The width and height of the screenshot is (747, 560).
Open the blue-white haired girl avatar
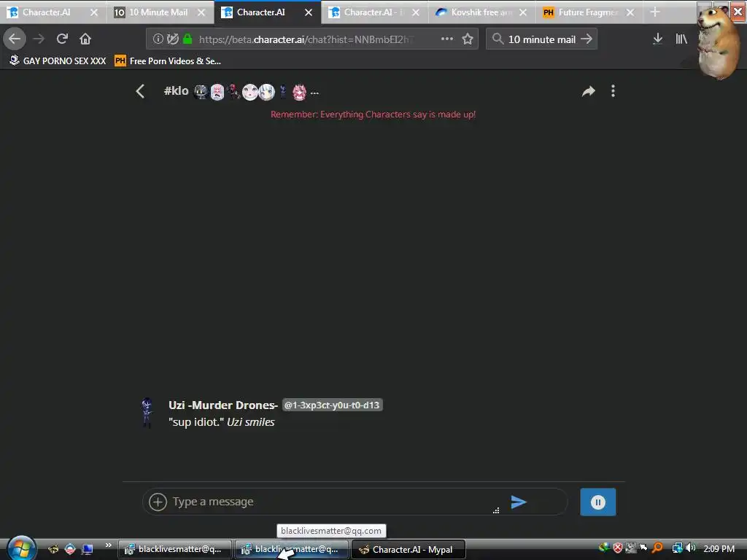click(x=267, y=91)
